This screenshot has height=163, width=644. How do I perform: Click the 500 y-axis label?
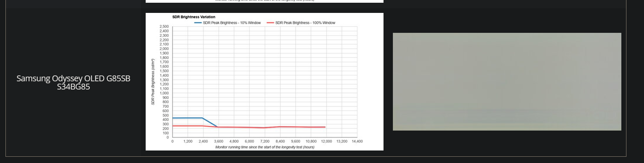coord(166,115)
